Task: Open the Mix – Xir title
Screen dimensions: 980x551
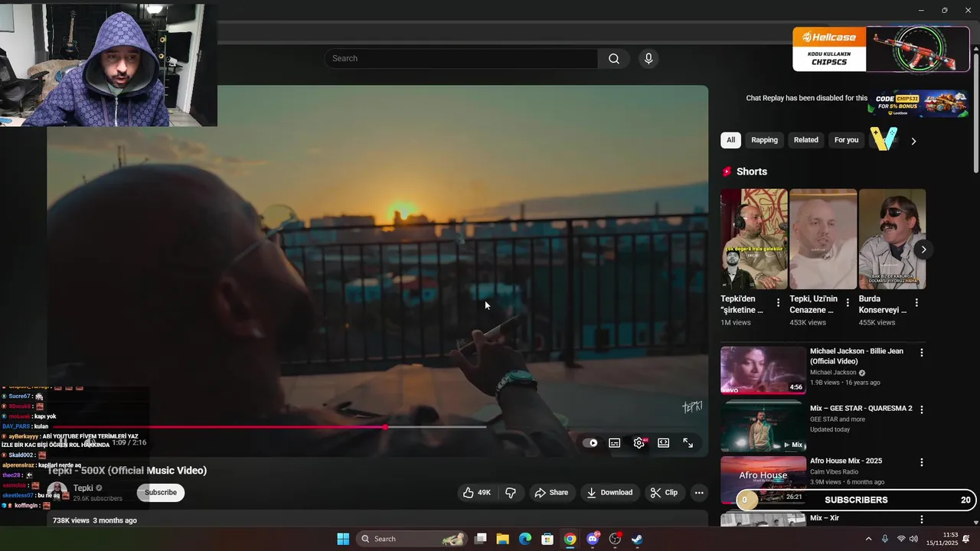Action: point(825,518)
